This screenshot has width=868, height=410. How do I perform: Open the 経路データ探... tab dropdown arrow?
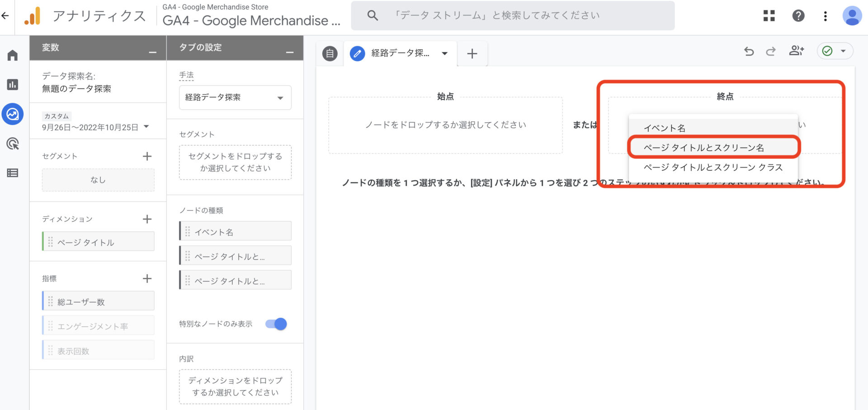pos(445,53)
